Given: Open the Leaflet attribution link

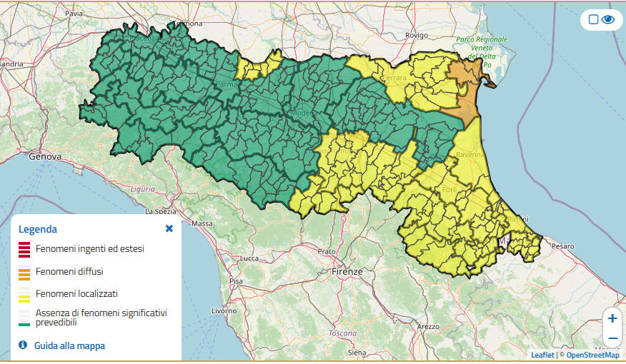Looking at the screenshot, I should click(x=542, y=355).
